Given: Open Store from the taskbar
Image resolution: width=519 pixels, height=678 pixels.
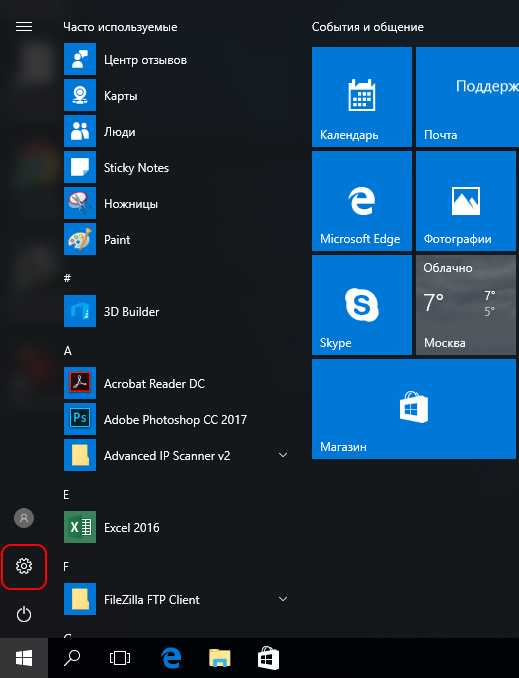Looking at the screenshot, I should (268, 658).
